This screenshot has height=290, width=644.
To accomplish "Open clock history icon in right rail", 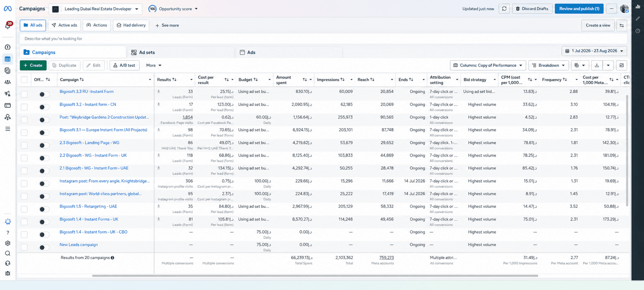I will point(638,31).
